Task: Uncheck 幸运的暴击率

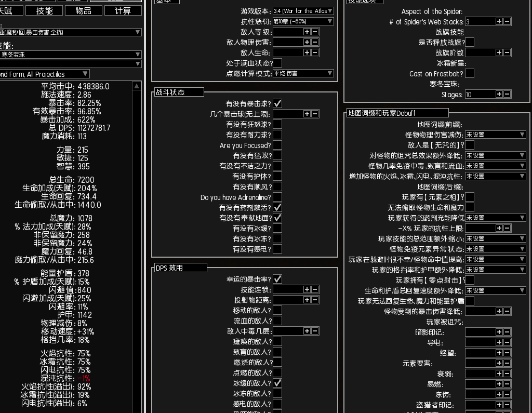Action: click(x=277, y=278)
